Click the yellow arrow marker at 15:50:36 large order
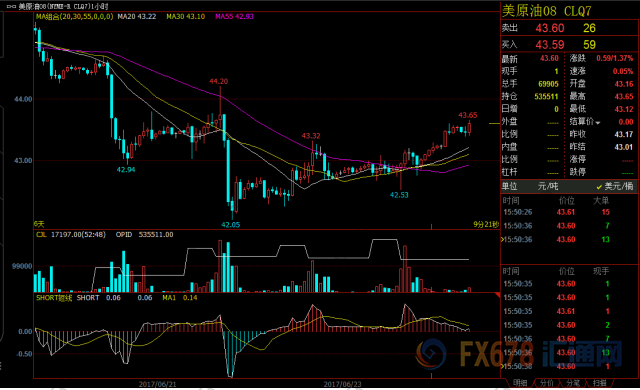This screenshot has height=390, width=640. tap(502, 239)
